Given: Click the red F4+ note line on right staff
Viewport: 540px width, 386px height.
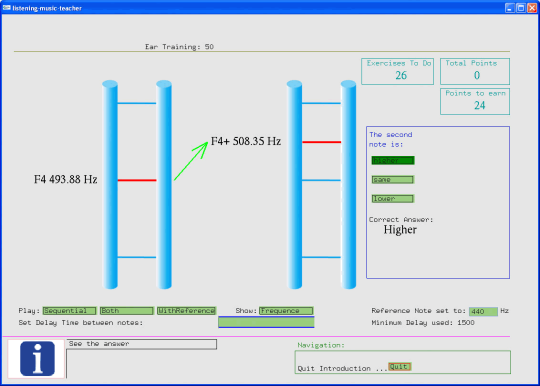Looking at the screenshot, I should (x=321, y=142).
